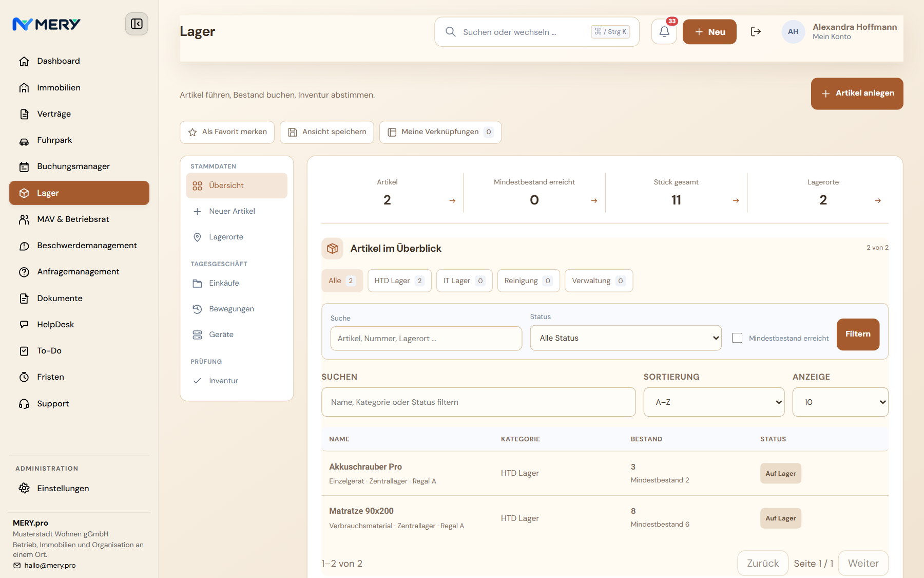Click the arrow in Lagerorte stat card

point(878,201)
